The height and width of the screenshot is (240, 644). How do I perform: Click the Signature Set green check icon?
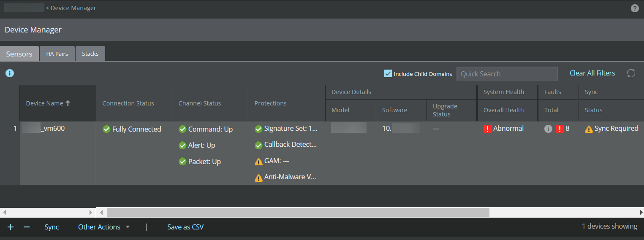pos(258,129)
